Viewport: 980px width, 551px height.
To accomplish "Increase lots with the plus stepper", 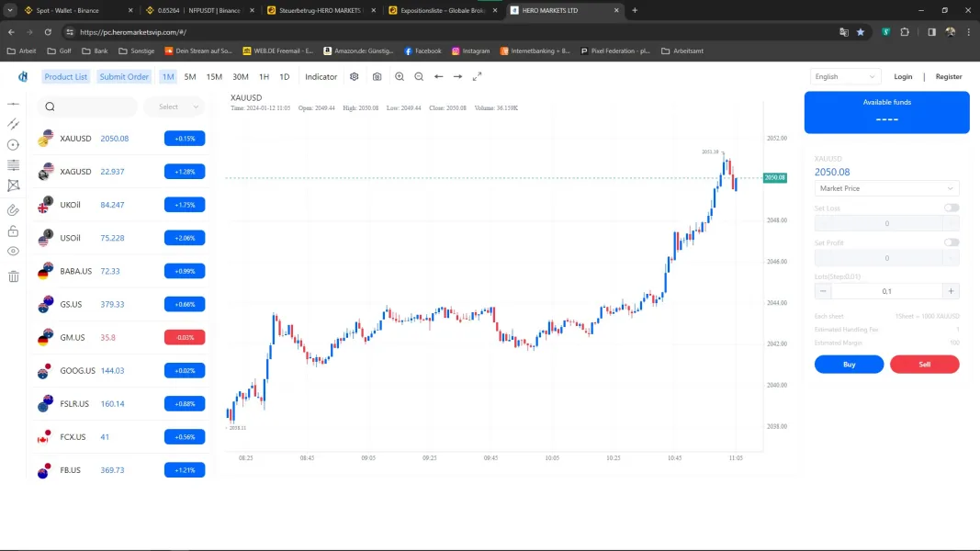I will click(952, 291).
